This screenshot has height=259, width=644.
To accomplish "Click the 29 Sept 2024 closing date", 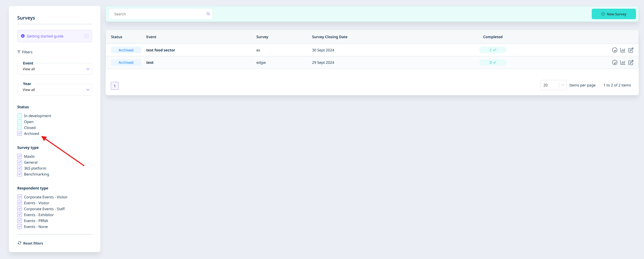I will (323, 63).
